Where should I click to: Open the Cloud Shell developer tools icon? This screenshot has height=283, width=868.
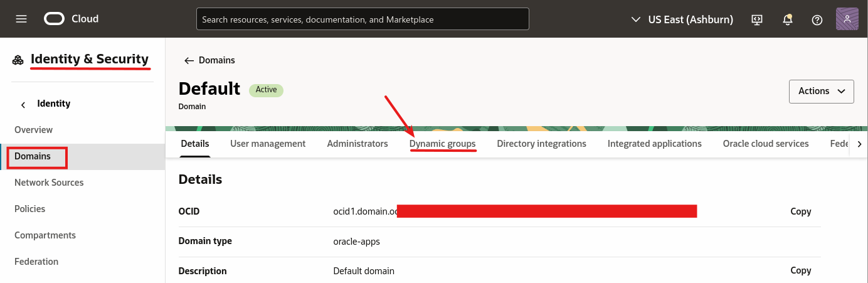(757, 19)
